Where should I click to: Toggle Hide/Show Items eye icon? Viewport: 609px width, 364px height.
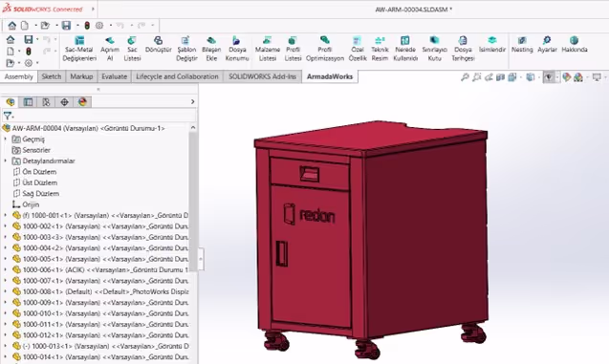pos(549,77)
